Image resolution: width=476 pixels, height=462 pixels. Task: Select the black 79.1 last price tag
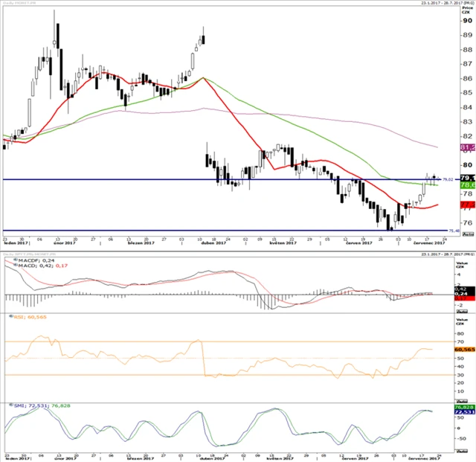pyautogui.click(x=468, y=178)
